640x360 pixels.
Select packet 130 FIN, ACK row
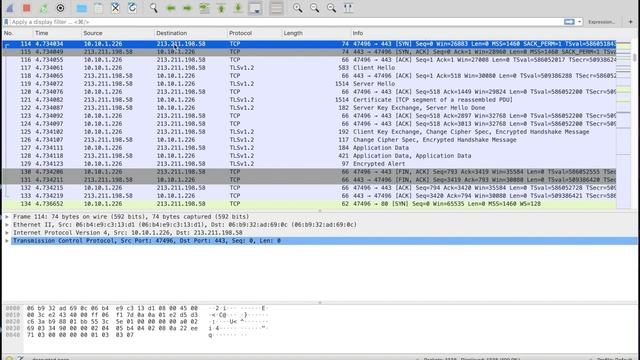point(309,172)
